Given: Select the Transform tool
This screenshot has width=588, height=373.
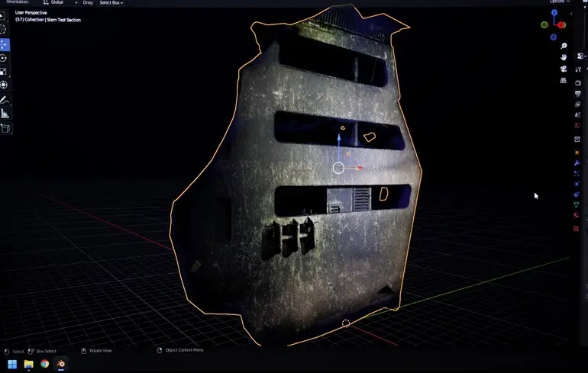Looking at the screenshot, I should coord(4,85).
